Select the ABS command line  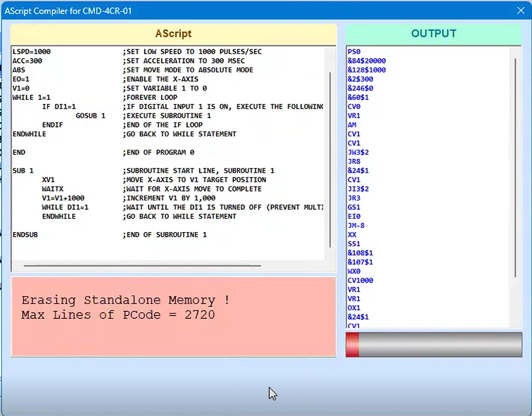pos(19,70)
